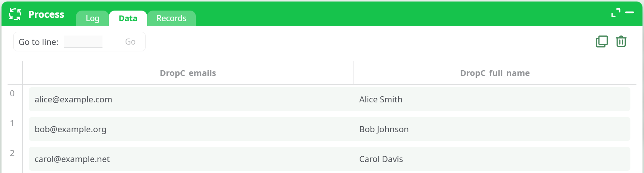Image resolution: width=644 pixels, height=173 pixels.
Task: Select the alice@example.com cell
Action: tap(73, 99)
